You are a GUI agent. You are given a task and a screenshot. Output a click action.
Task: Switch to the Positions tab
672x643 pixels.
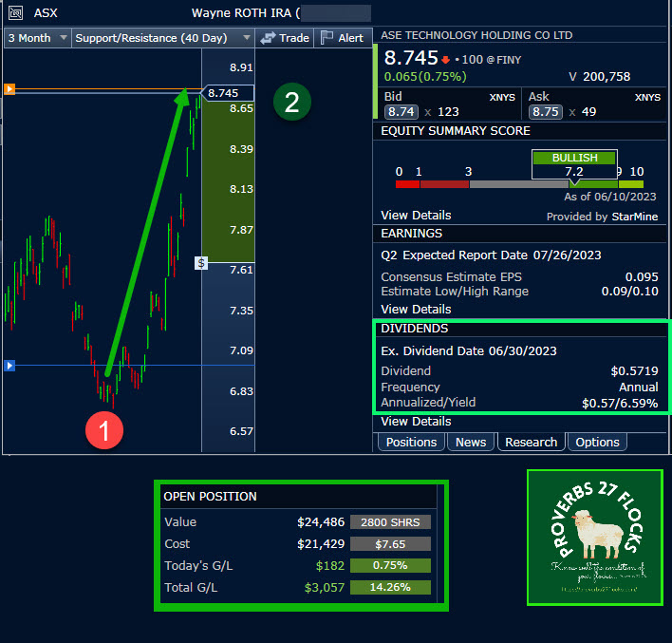(x=411, y=442)
